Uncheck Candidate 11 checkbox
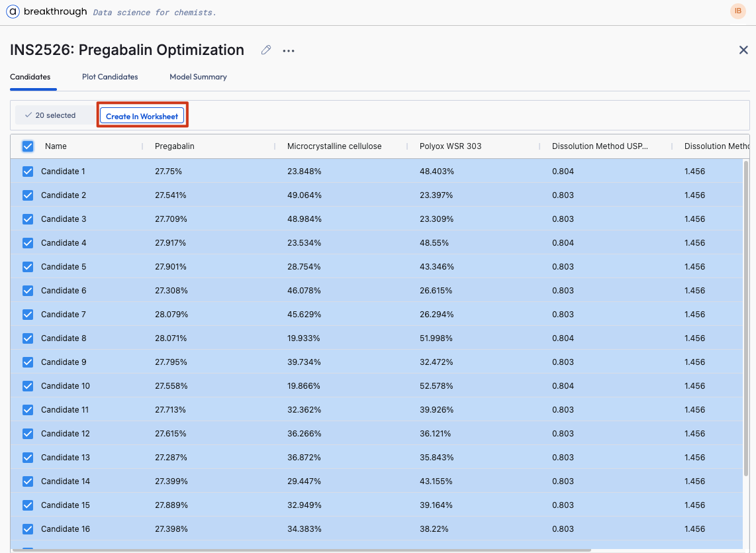The image size is (756, 553). click(x=28, y=410)
